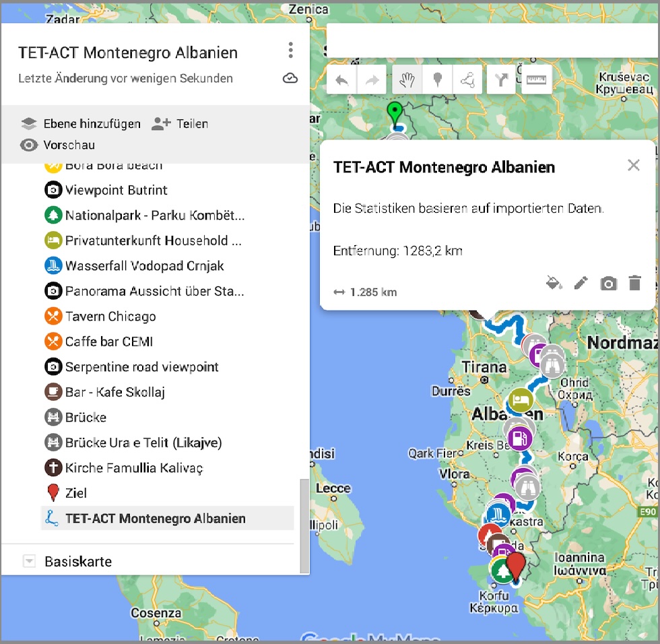This screenshot has width=660, height=644.
Task: Click the Entfernung: 1283,2 km text
Action: click(398, 251)
